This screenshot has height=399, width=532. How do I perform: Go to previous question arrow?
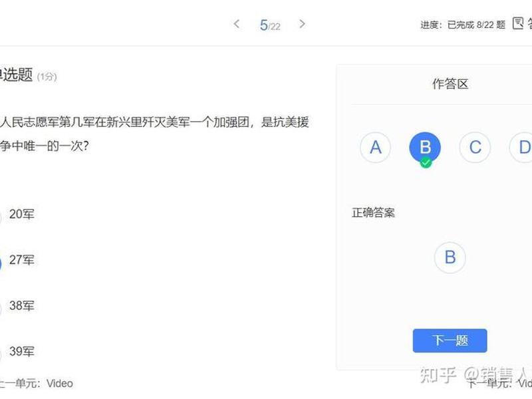pyautogui.click(x=237, y=24)
